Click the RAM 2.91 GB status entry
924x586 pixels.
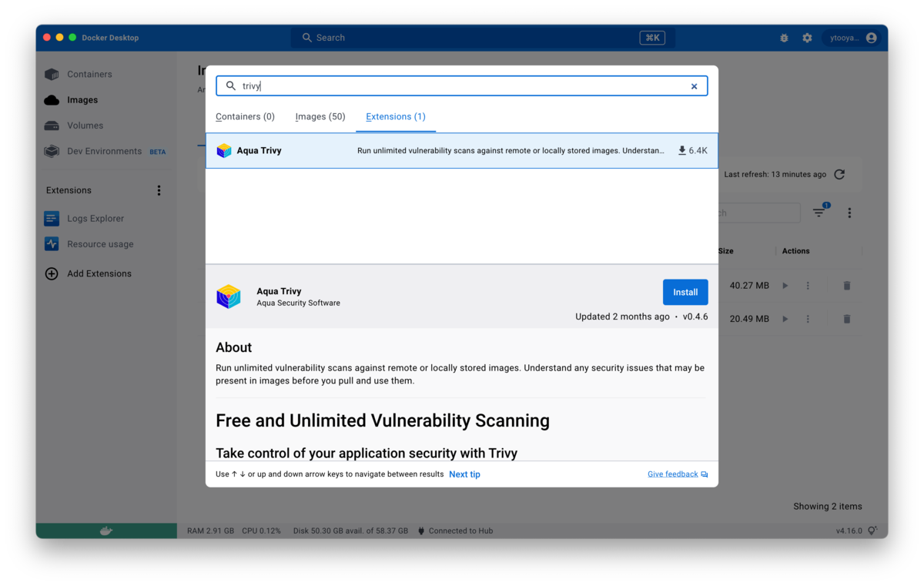[x=210, y=531]
